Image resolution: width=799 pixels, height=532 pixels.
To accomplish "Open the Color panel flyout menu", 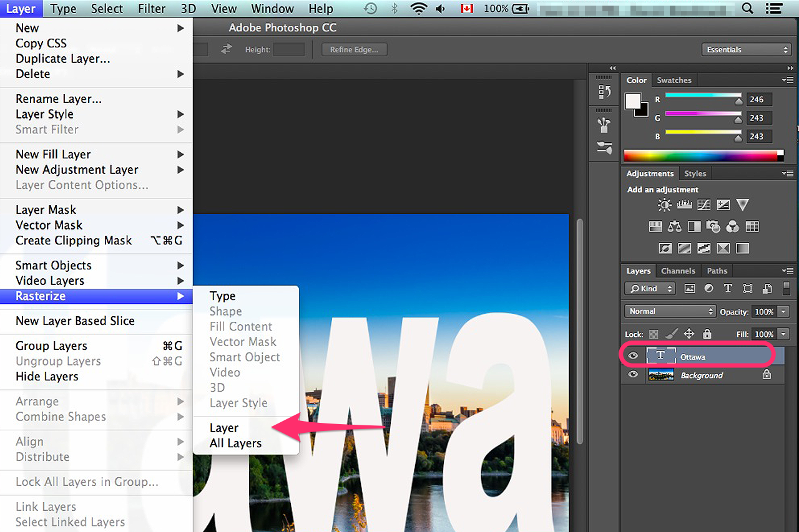I will pos(787,80).
